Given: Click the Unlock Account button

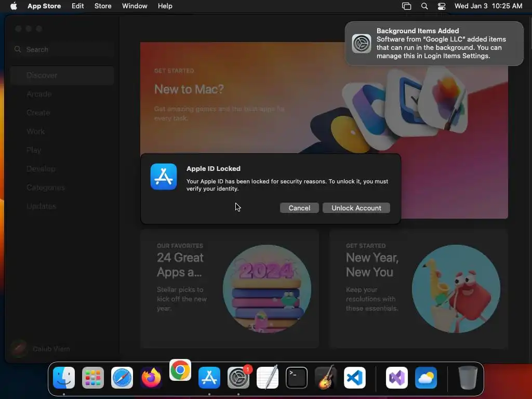Looking at the screenshot, I should point(356,208).
